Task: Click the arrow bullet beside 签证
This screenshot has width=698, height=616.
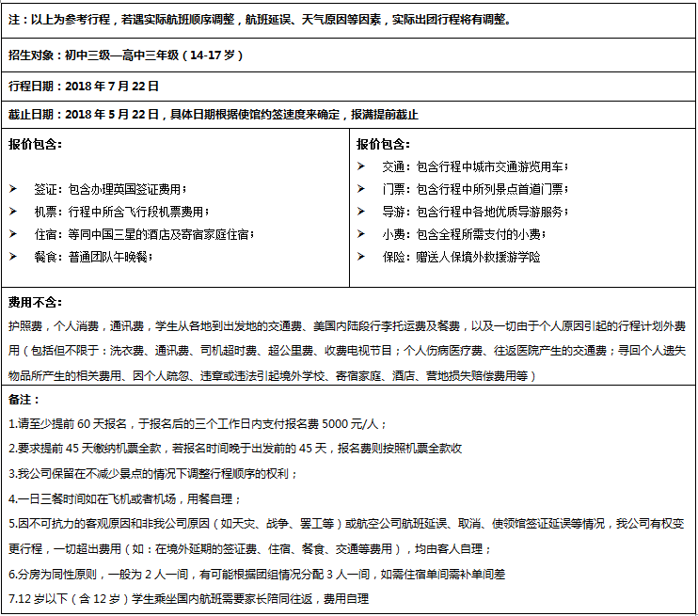Action: pyautogui.click(x=13, y=189)
